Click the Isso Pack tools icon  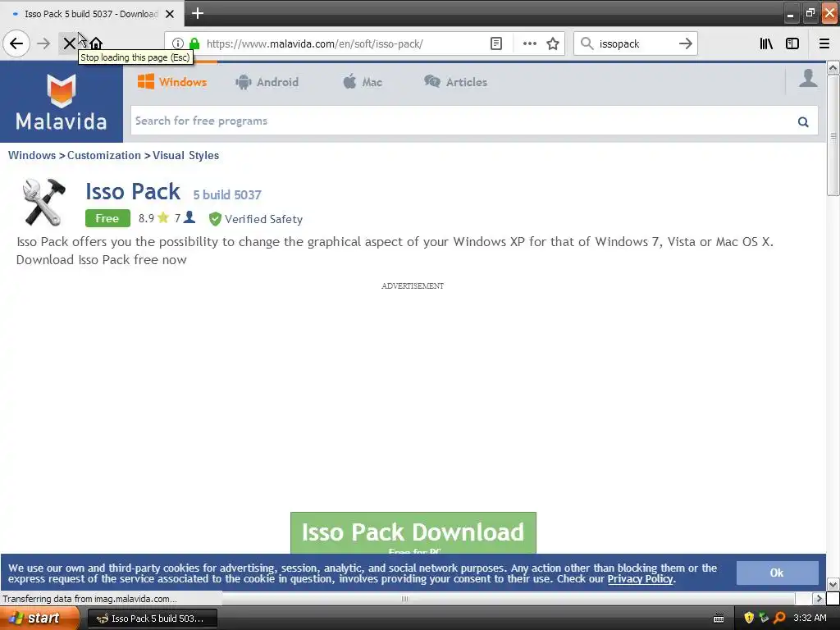tap(43, 202)
